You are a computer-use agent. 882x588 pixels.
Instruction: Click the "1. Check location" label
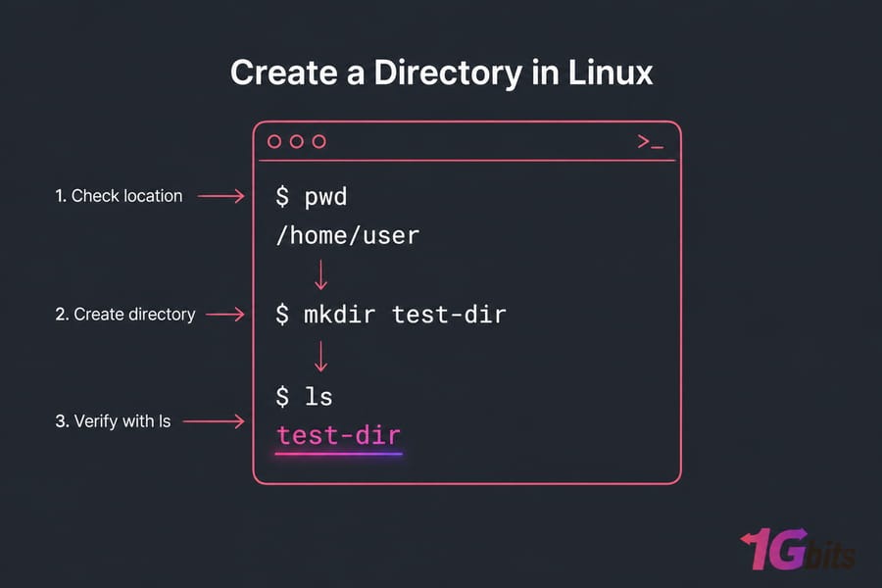coord(119,196)
